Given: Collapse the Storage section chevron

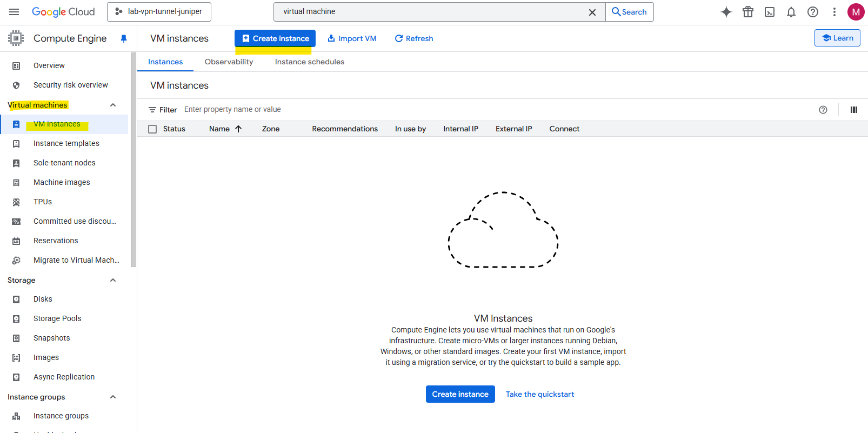Looking at the screenshot, I should pyautogui.click(x=113, y=280).
